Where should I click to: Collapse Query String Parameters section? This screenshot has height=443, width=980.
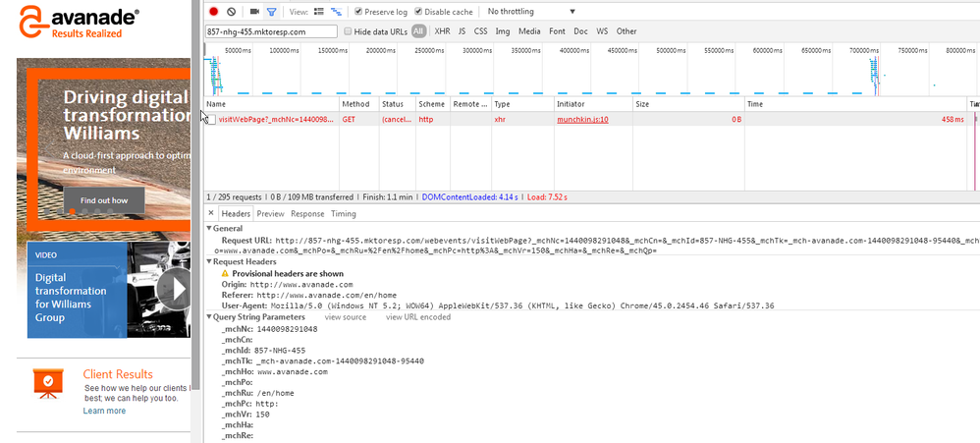pyautogui.click(x=209, y=317)
